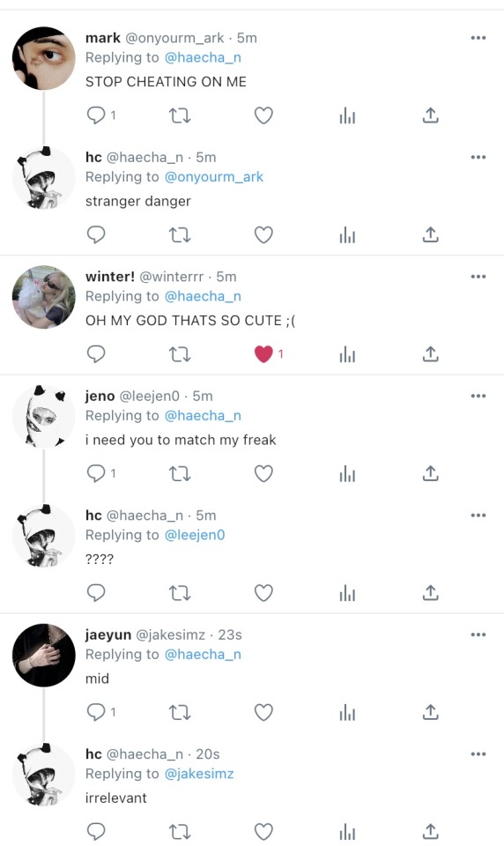
Task: Open more options on mark's tweet
Action: click(478, 38)
